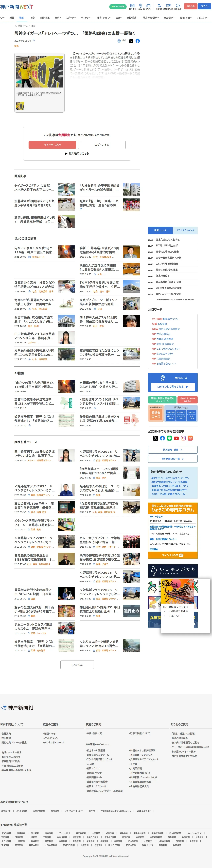This screenshot has height=868, width=212.
Task: Select the 愛読者コース orange tile
Action: click(156, 414)
